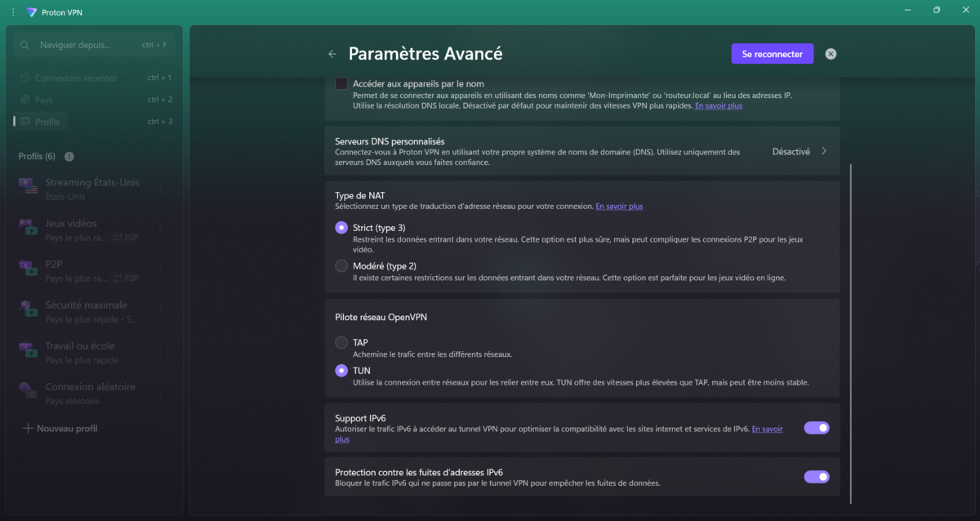Screen dimensions: 980x521
Task: Check Accéder aux appareils par le nom
Action: [341, 83]
